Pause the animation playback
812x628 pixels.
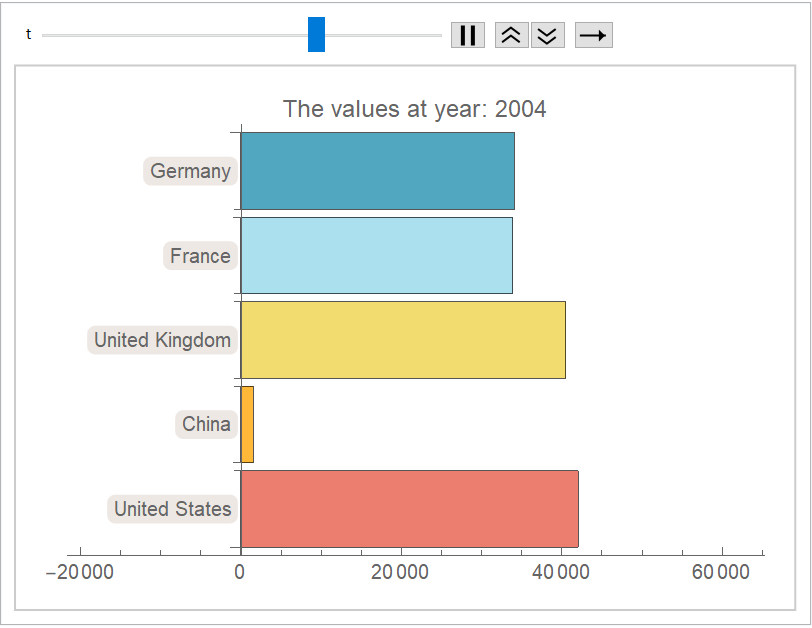point(467,35)
